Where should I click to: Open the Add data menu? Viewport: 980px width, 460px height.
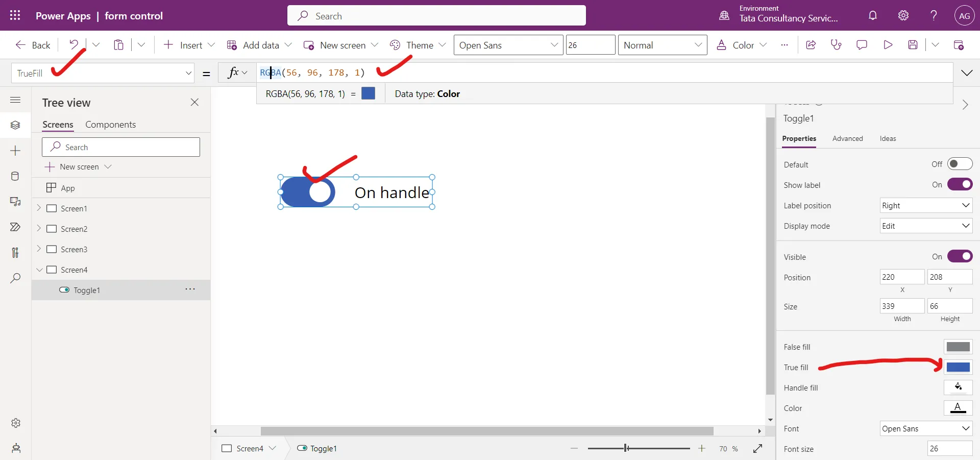pos(259,45)
